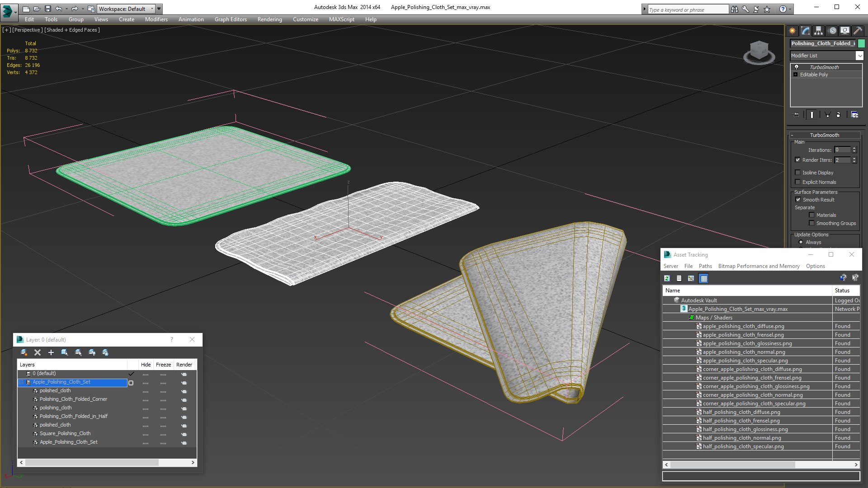Toggle TurboSmooth modifier lightbulb on/off
Screen dimensions: 868x488
[797, 67]
